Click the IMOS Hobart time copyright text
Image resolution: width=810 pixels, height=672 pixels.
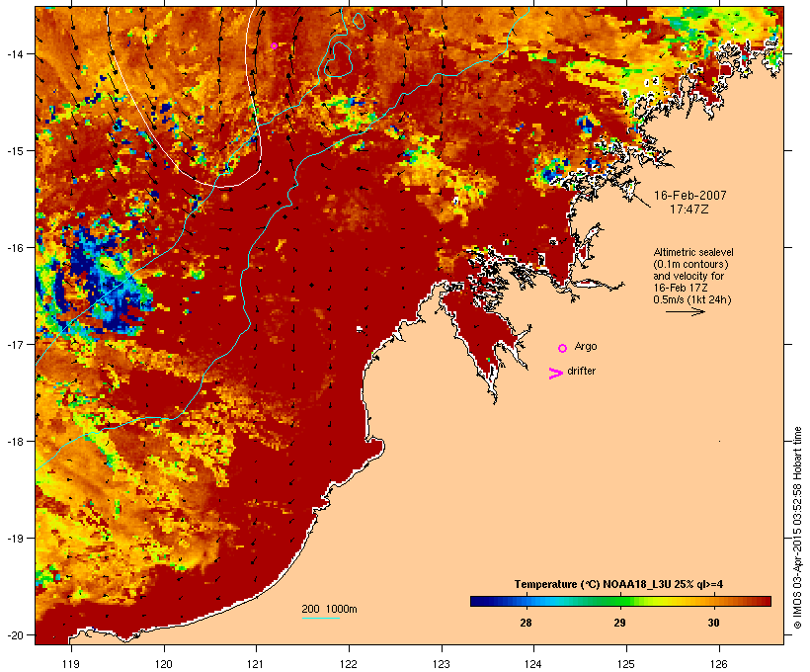pos(797,528)
